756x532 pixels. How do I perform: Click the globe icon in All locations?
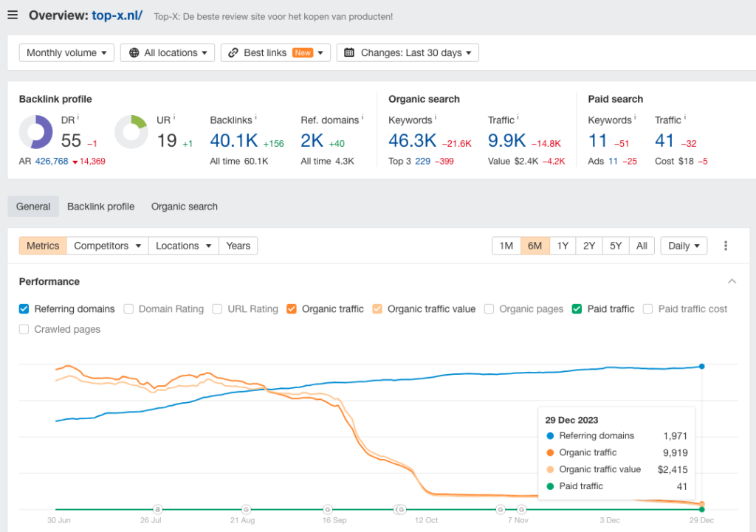pos(134,53)
